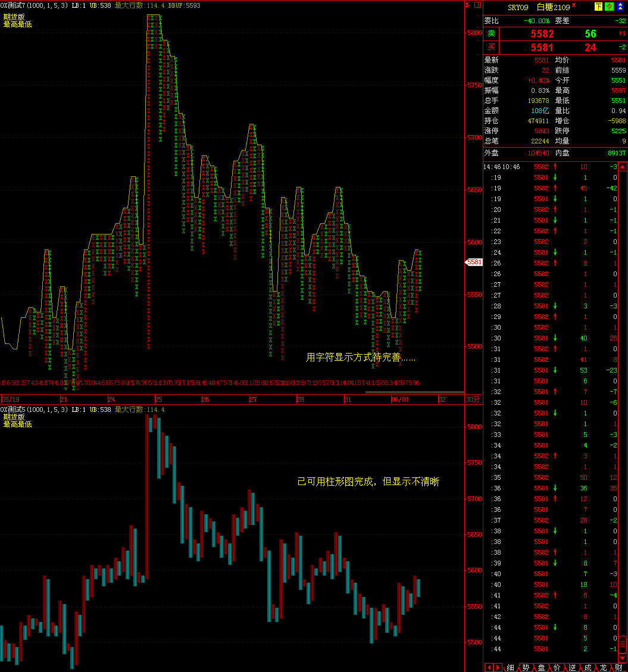Click the 振幅 value 0.83%
The image size is (628, 672).
point(540,90)
